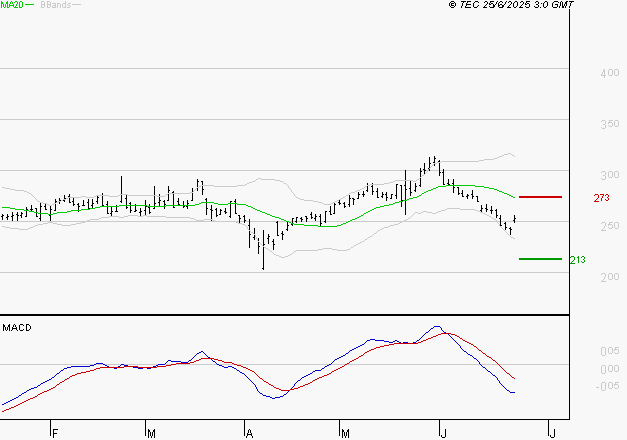Click gray BBands line sample in legend
Viewport: 627px width, 440px height.
click(x=77, y=5)
